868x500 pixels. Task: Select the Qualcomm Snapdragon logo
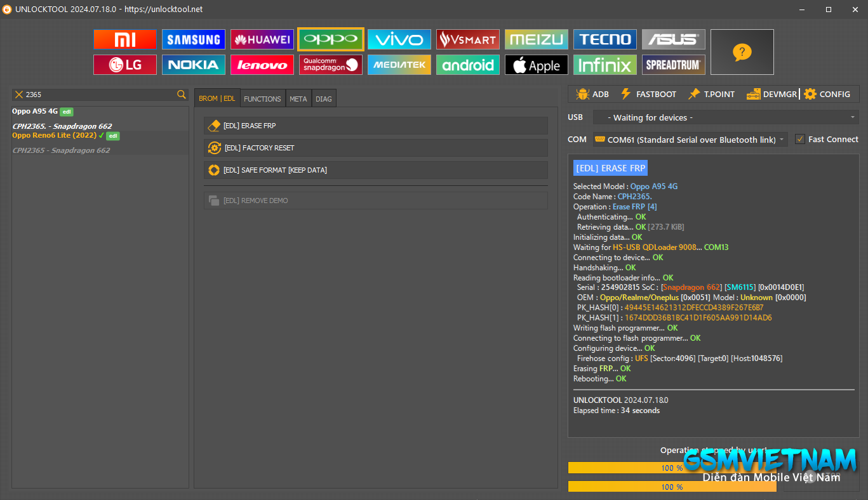point(331,65)
